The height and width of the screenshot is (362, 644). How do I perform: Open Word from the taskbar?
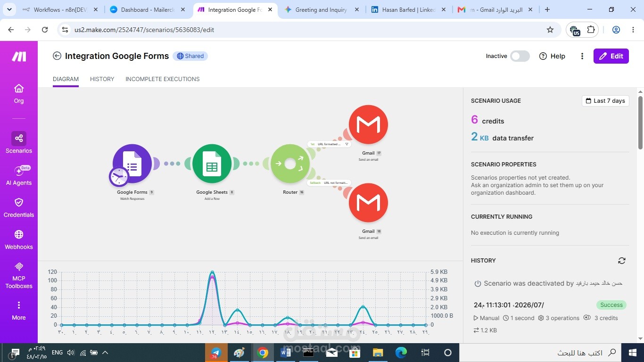pos(286,353)
